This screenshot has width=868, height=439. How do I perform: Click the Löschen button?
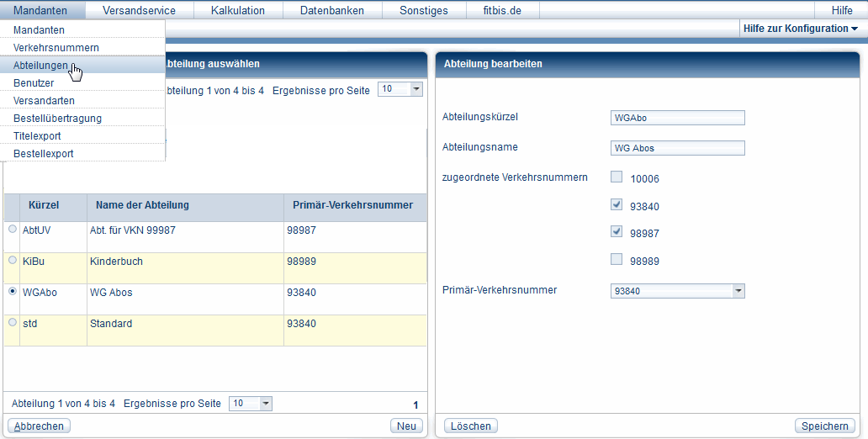click(470, 426)
